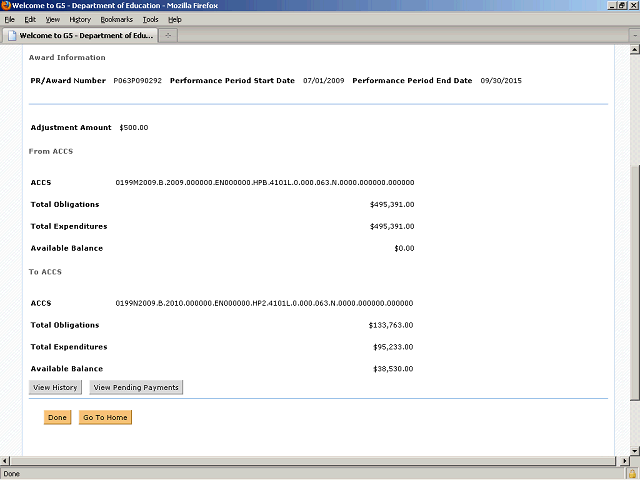
Task: Open the View menu
Action: tap(53, 20)
